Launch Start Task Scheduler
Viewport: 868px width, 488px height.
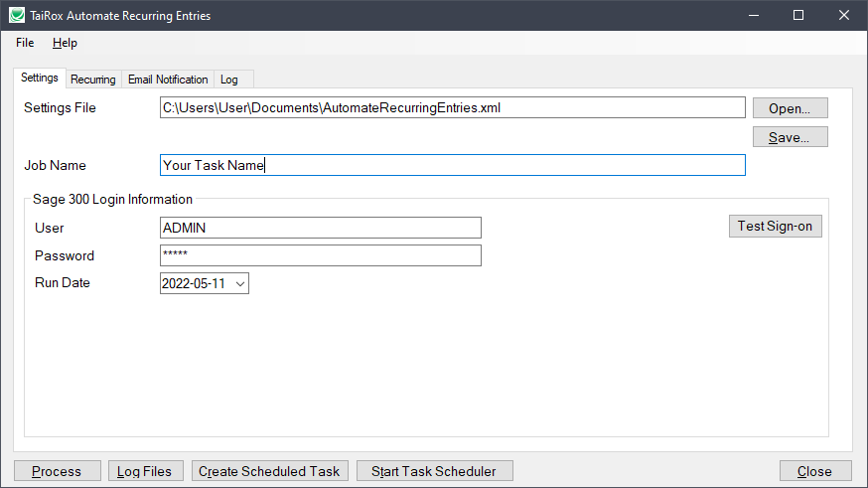434,471
